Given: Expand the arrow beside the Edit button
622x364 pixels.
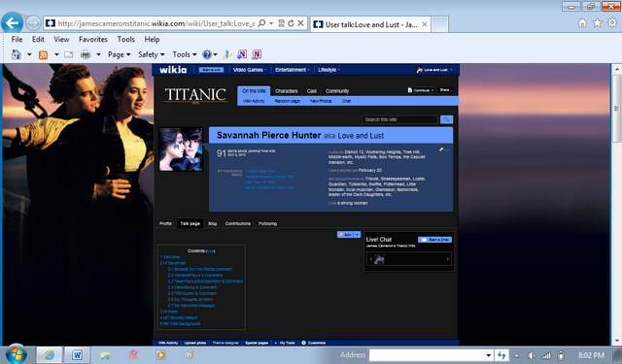Looking at the screenshot, I should tap(357, 235).
